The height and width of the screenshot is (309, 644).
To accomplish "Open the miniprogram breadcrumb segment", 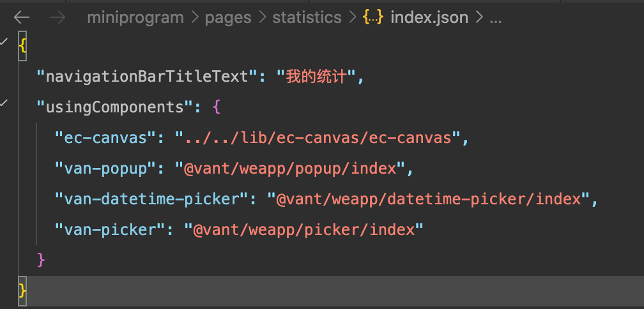I will pos(135,18).
